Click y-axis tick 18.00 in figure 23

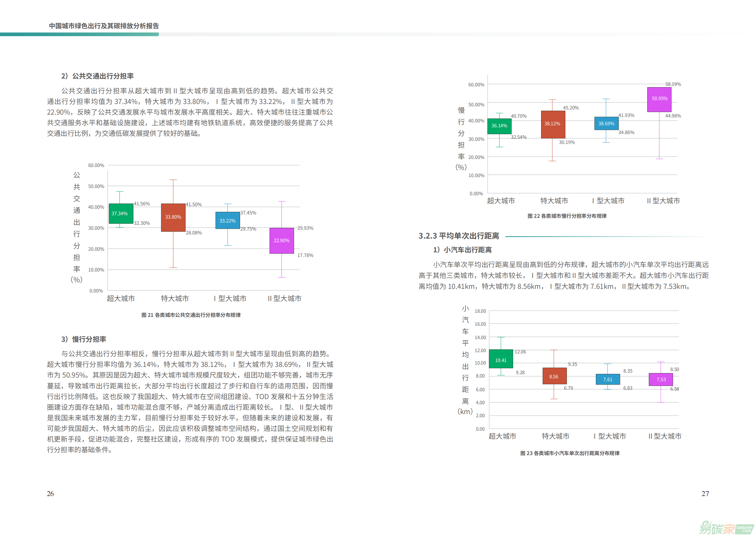pyautogui.click(x=480, y=311)
